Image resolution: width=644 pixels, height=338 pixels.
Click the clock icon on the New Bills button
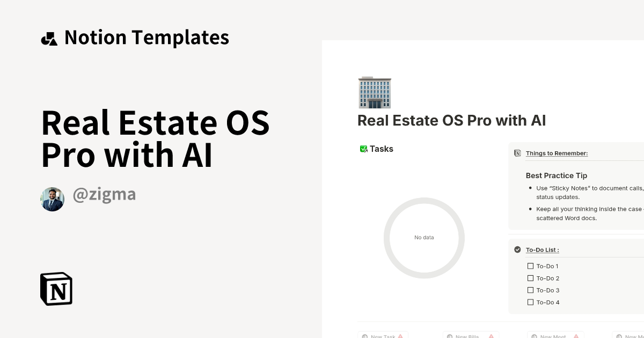point(449,336)
